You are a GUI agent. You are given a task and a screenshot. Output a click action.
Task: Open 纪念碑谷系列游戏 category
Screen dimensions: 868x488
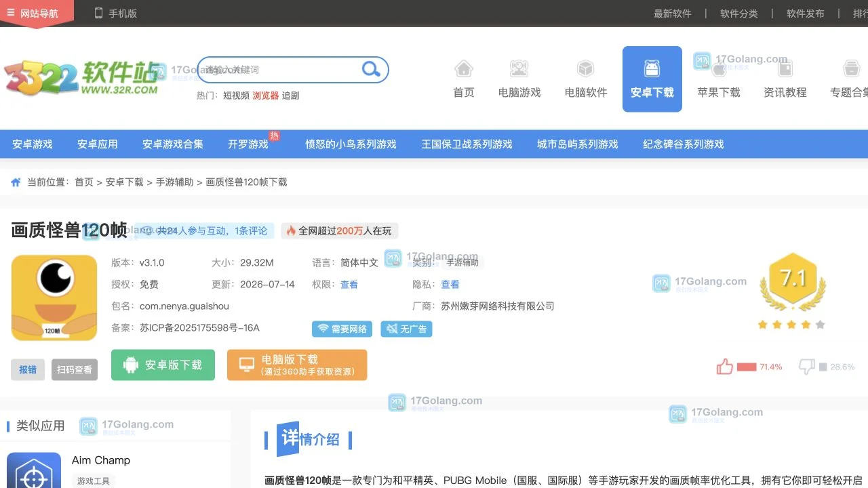pyautogui.click(x=684, y=144)
